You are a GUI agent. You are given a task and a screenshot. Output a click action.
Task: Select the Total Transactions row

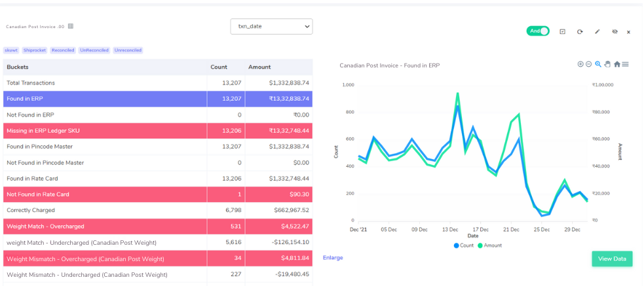158,83
